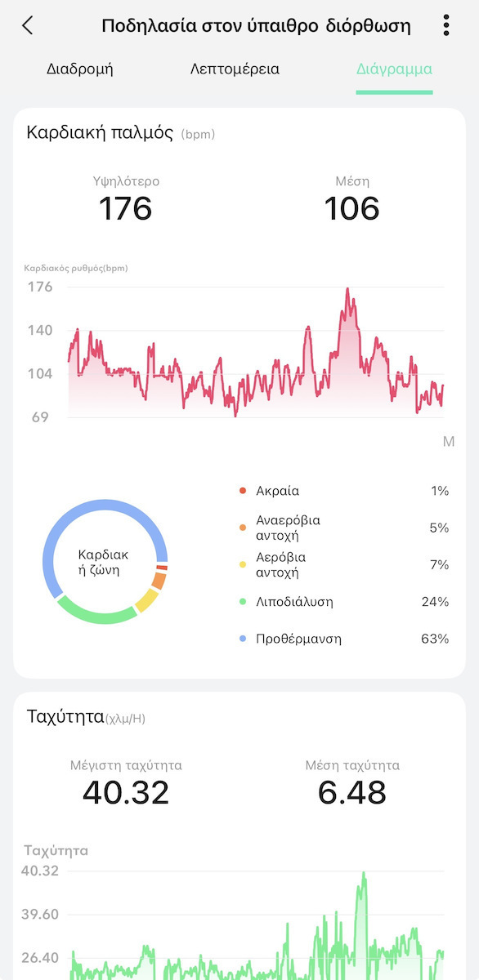Select the Διάγραμμα tab

tap(394, 69)
